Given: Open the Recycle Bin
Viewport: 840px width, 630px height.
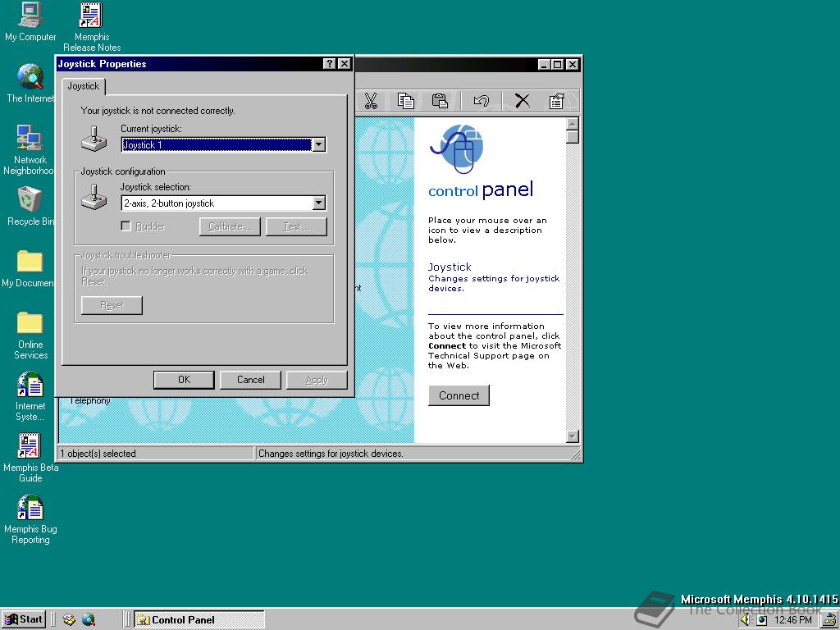Looking at the screenshot, I should 30,206.
